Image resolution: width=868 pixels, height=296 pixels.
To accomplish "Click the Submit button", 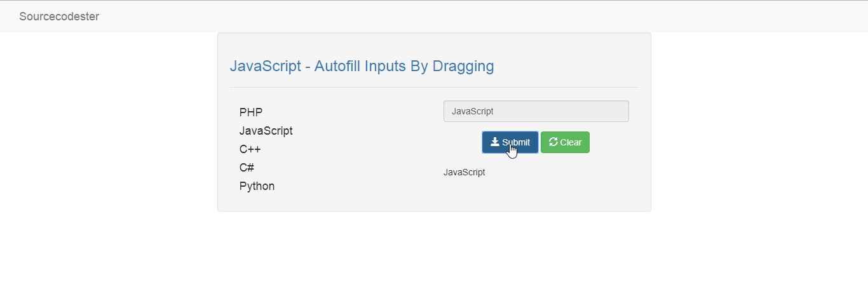I will 510,142.
